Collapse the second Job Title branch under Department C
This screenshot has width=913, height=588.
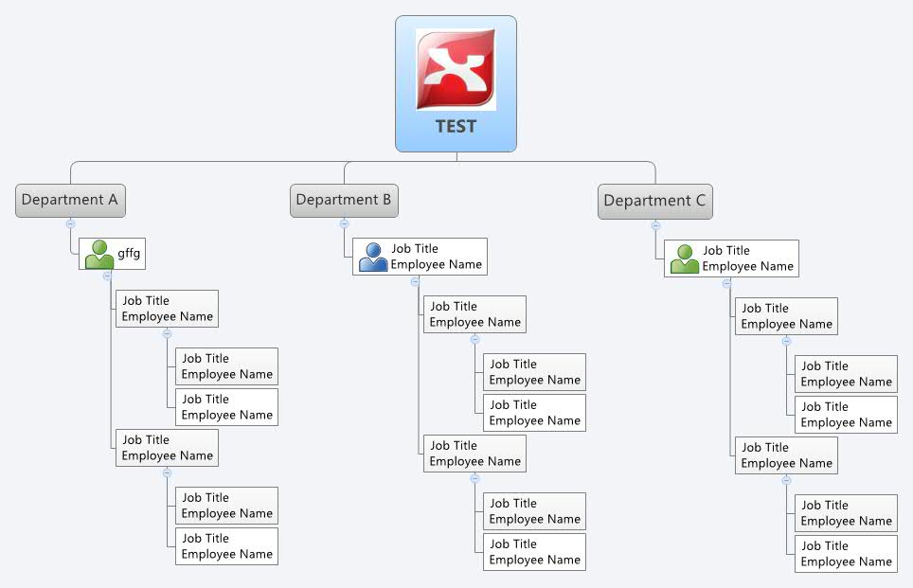(785, 479)
